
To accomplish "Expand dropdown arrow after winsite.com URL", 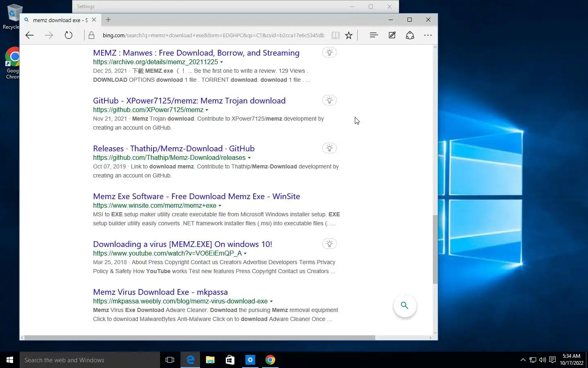I will point(220,206).
